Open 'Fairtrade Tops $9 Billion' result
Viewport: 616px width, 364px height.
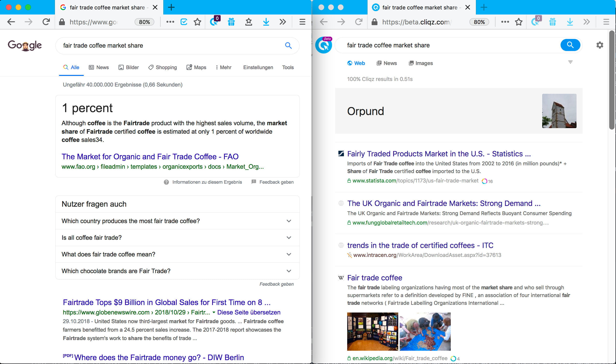coord(167,302)
